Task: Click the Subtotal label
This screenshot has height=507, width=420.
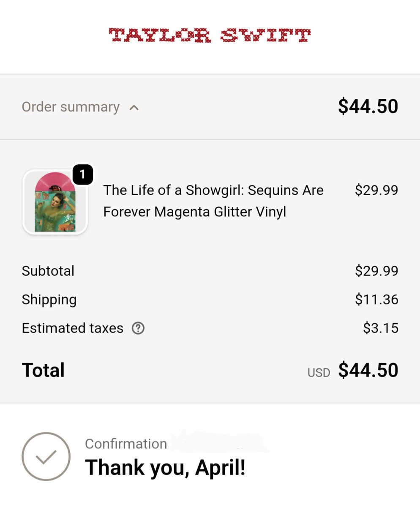Action: point(48,271)
